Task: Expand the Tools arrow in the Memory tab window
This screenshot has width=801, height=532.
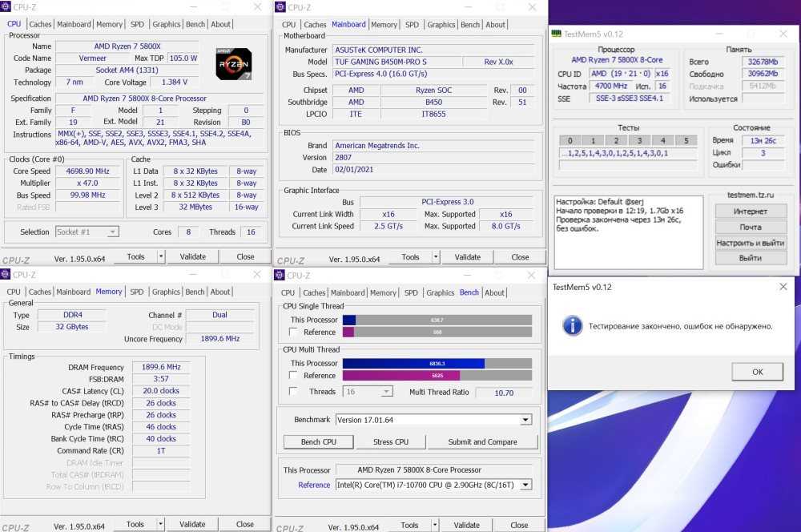Action: click(160, 524)
